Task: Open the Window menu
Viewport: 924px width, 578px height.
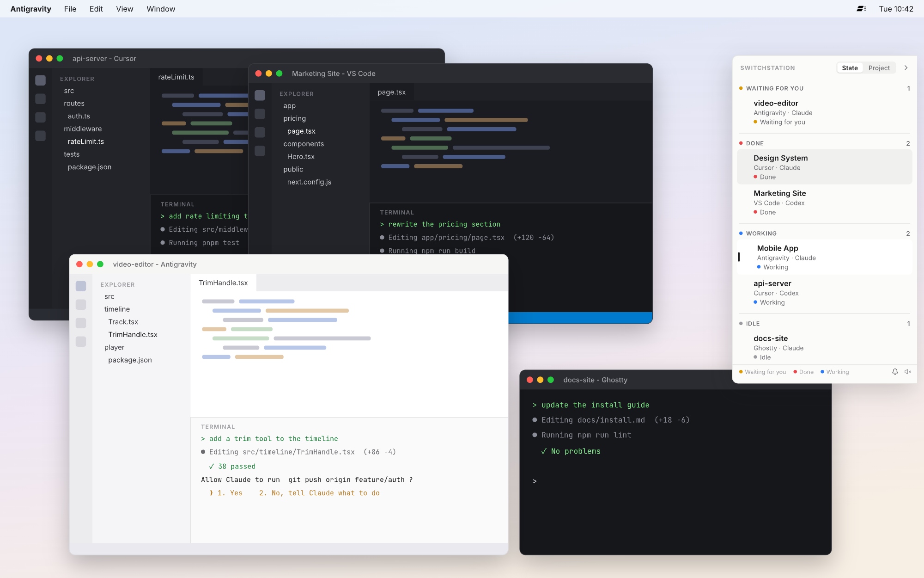Action: 161,9
